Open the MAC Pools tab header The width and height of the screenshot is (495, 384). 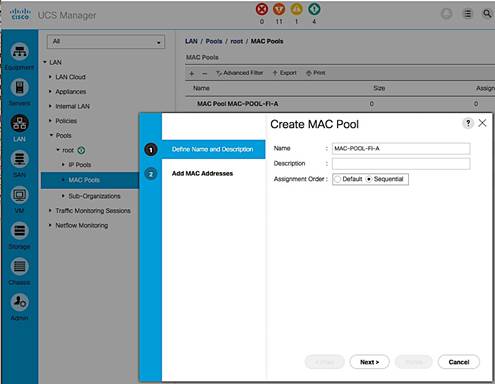coord(202,57)
